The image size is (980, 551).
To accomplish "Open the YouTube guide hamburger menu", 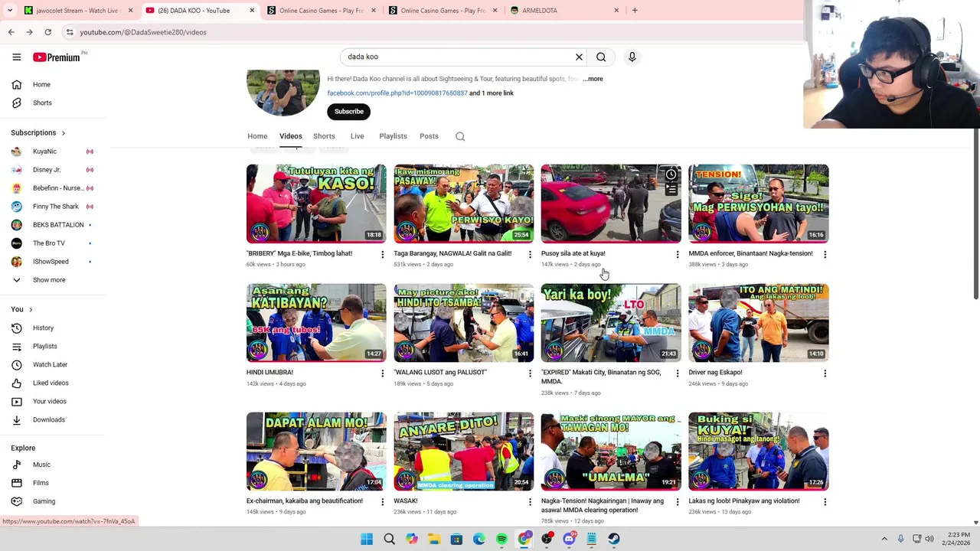I will click(x=16, y=57).
